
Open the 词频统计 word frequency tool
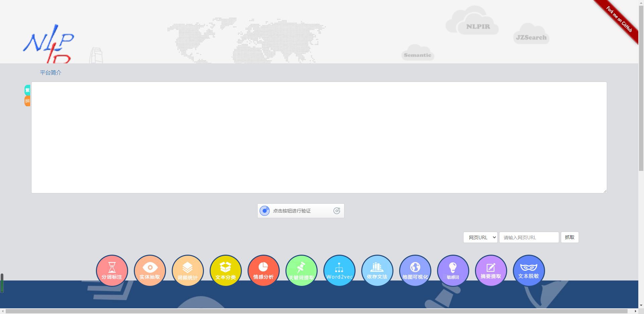188,270
